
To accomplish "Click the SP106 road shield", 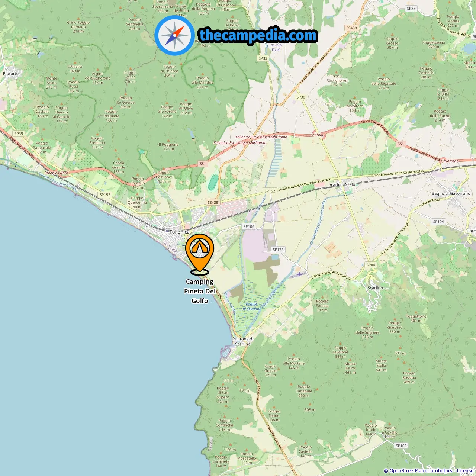I will pos(249,226).
